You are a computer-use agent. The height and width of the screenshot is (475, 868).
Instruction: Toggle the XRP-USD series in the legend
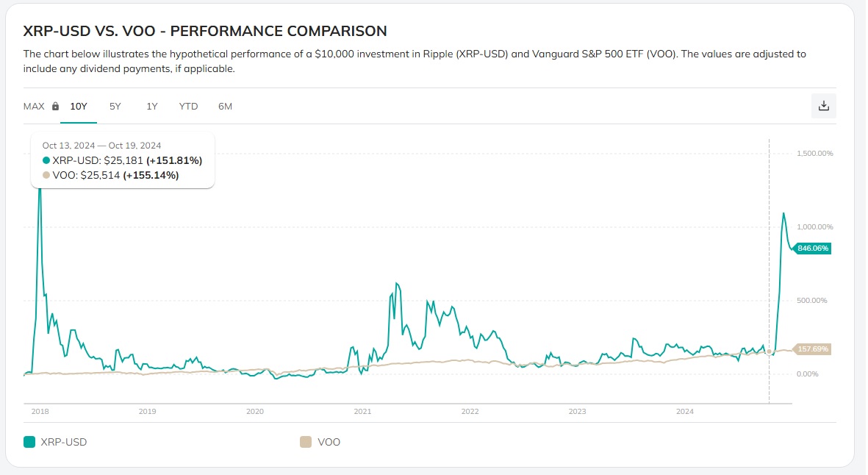point(55,442)
